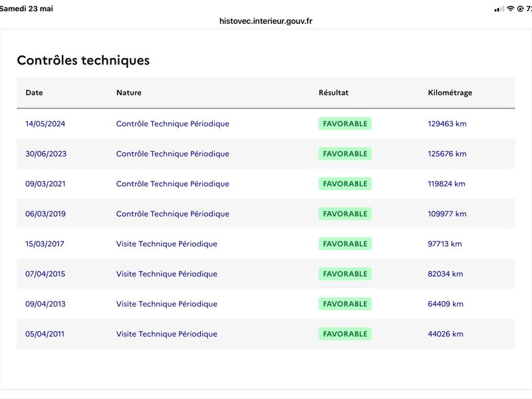
Task: Tap the Wi-Fi status icon
Action: 510,9
